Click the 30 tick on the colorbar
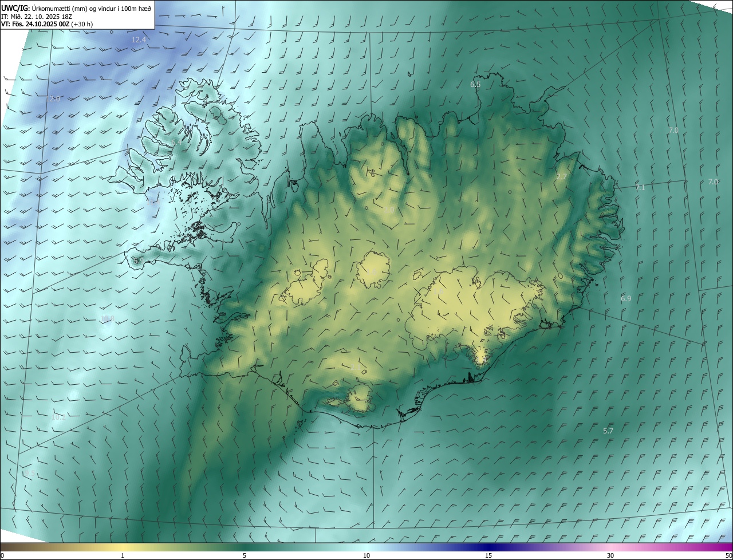Screen dimensions: 733x560 click(x=610, y=556)
